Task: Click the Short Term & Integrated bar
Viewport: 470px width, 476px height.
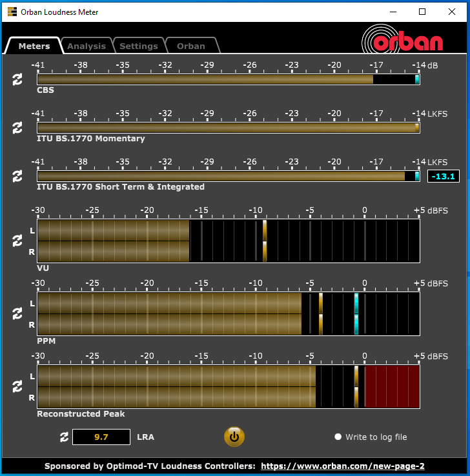Action: (x=229, y=176)
